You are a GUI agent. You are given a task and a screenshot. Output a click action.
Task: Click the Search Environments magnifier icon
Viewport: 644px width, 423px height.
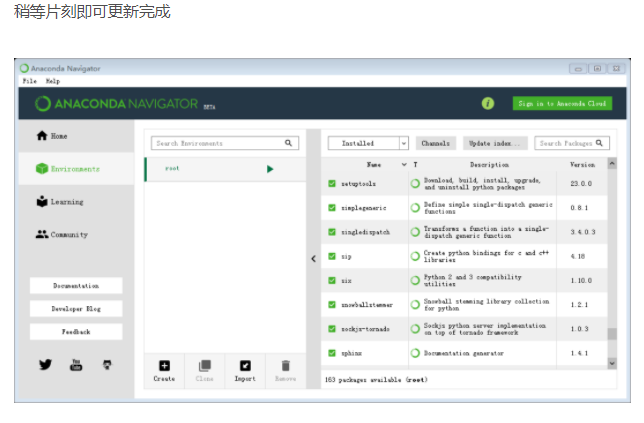click(x=288, y=143)
